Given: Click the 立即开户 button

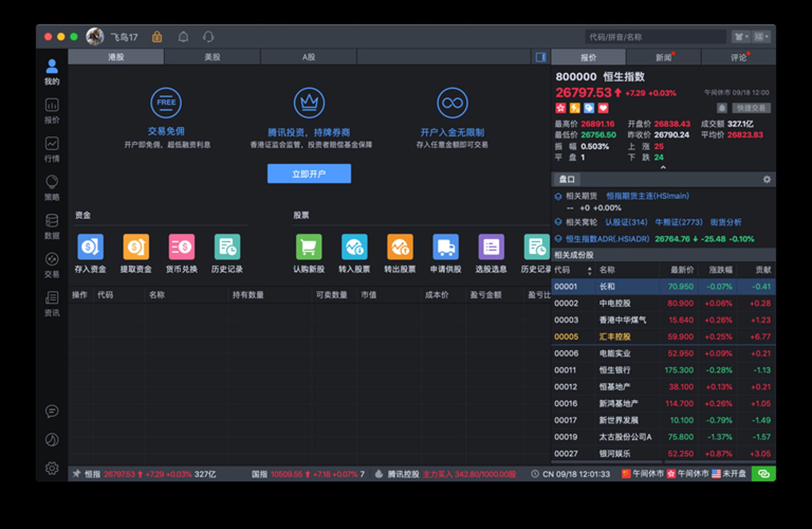Looking at the screenshot, I should (309, 174).
